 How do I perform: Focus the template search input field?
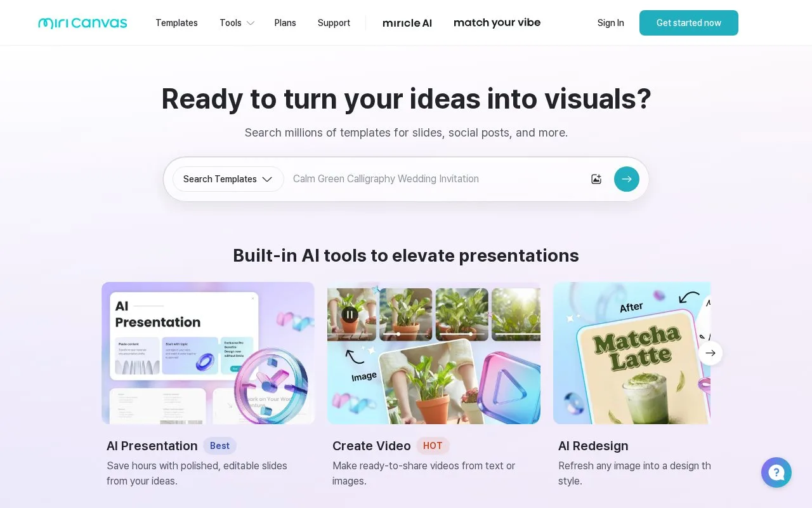point(436,179)
